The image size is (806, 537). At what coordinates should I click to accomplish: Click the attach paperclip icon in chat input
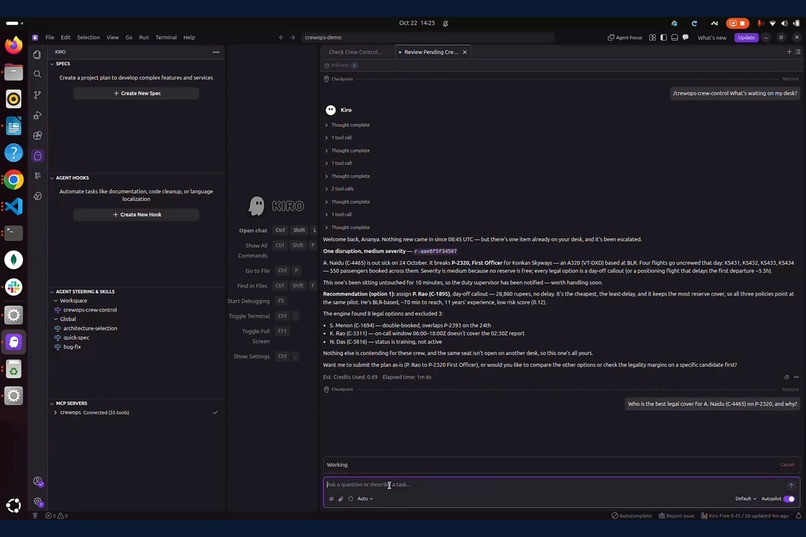click(341, 499)
